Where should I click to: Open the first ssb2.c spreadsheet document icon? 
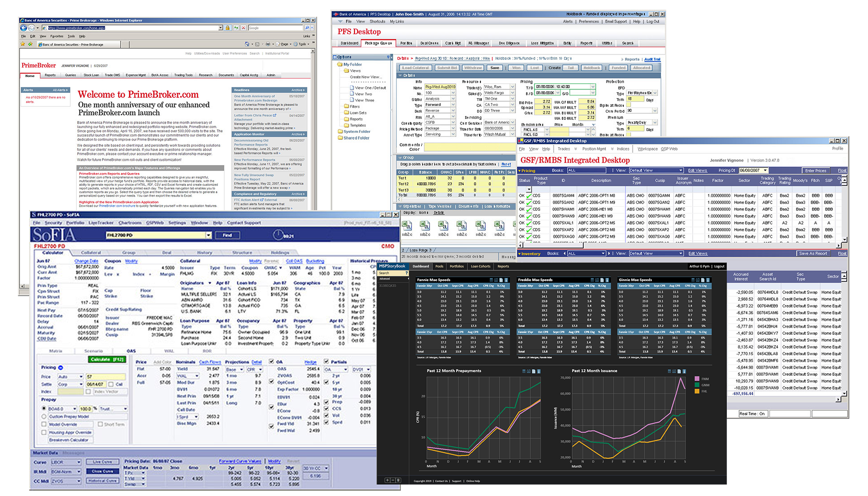click(x=407, y=226)
